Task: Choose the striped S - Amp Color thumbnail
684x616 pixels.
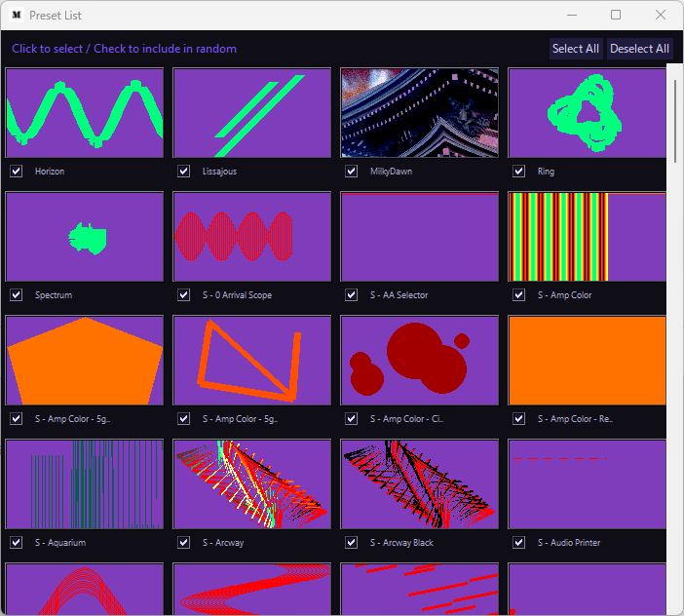Action: pyautogui.click(x=588, y=237)
